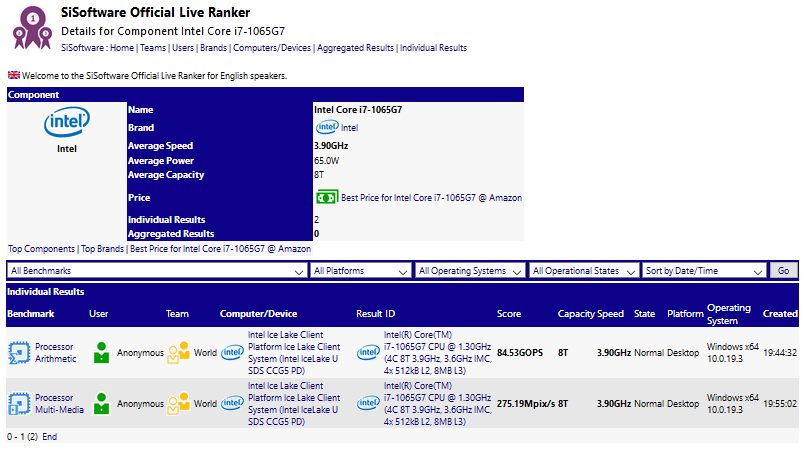Click the large Intel logo in Component panel
This screenshot has height=451, width=804.
coord(61,124)
